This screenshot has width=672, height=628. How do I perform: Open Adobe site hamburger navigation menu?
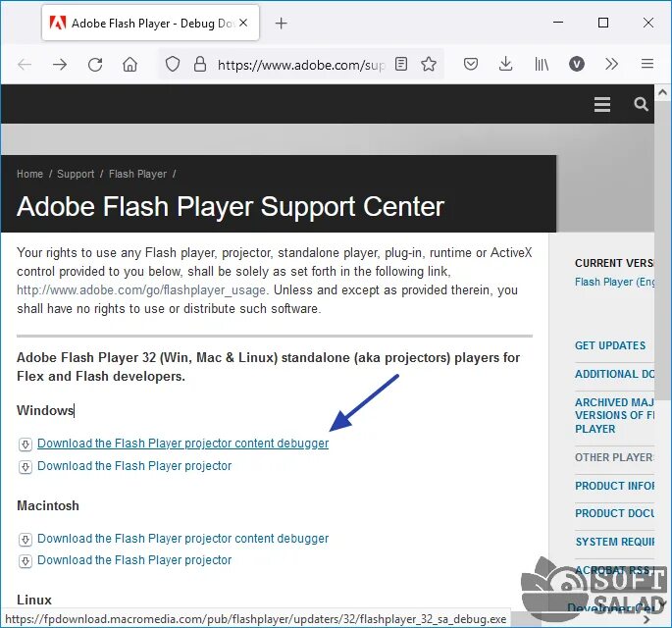click(x=602, y=104)
